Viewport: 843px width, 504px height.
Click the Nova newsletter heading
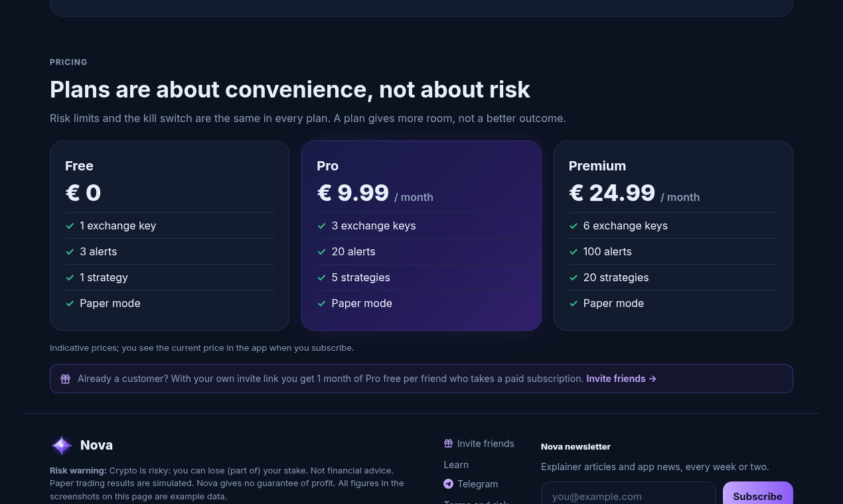coord(575,446)
